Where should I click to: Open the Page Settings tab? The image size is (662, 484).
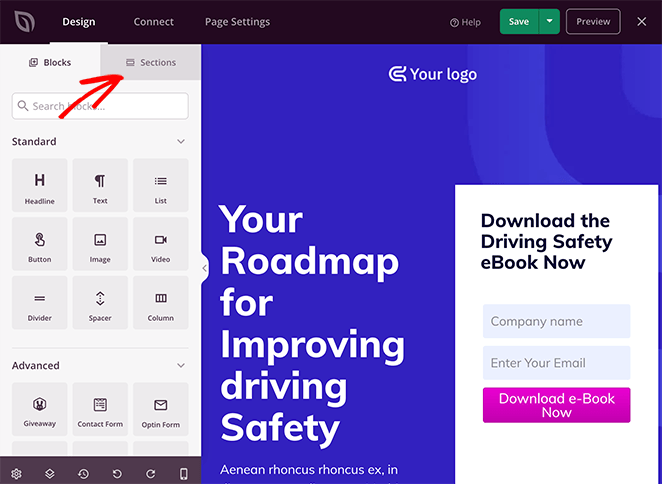point(237,22)
